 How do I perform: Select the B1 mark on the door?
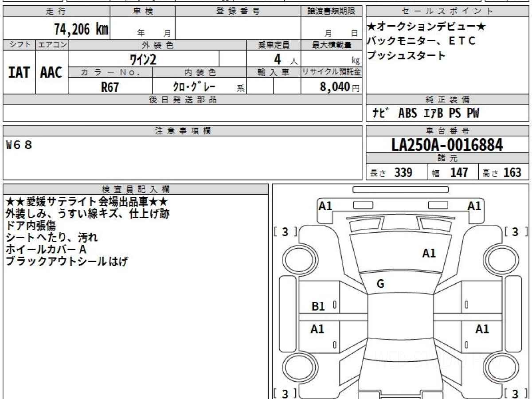pos(318,306)
